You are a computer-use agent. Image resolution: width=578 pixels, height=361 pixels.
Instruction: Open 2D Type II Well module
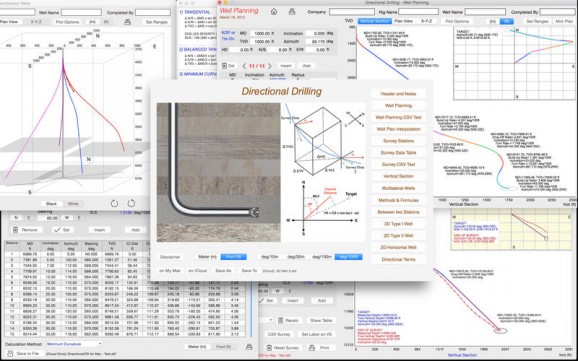click(398, 236)
